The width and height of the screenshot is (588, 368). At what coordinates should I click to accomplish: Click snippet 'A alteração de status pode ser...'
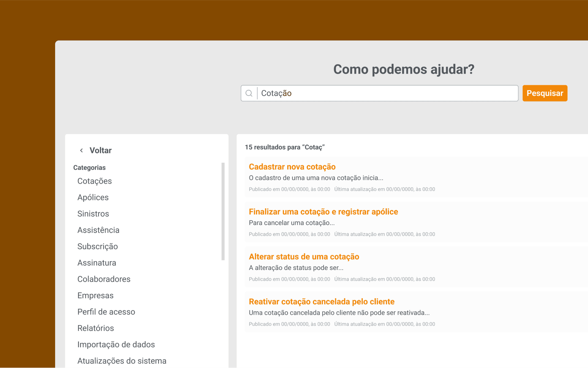[296, 268]
